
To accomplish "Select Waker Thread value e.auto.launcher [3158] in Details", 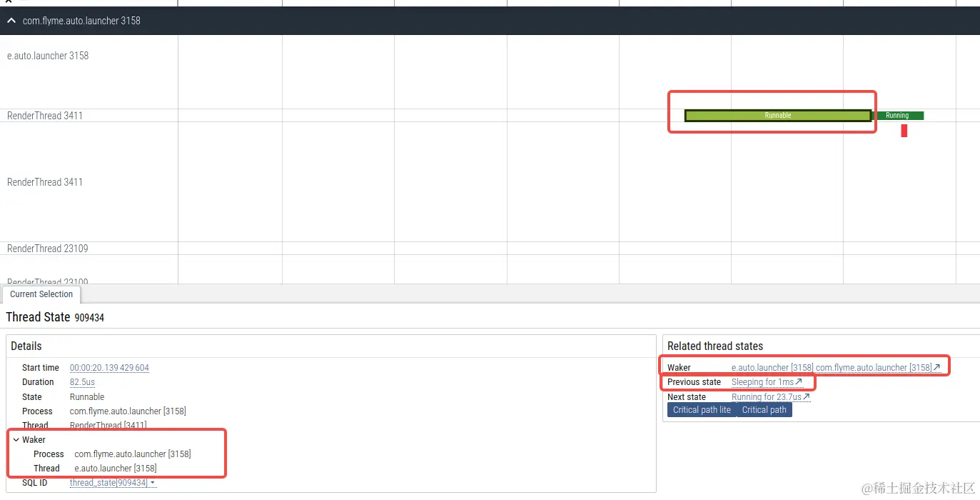I will [116, 469].
